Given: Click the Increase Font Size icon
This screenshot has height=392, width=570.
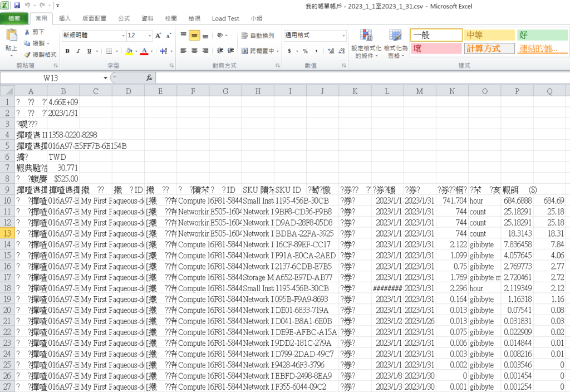Looking at the screenshot, I should (158, 36).
